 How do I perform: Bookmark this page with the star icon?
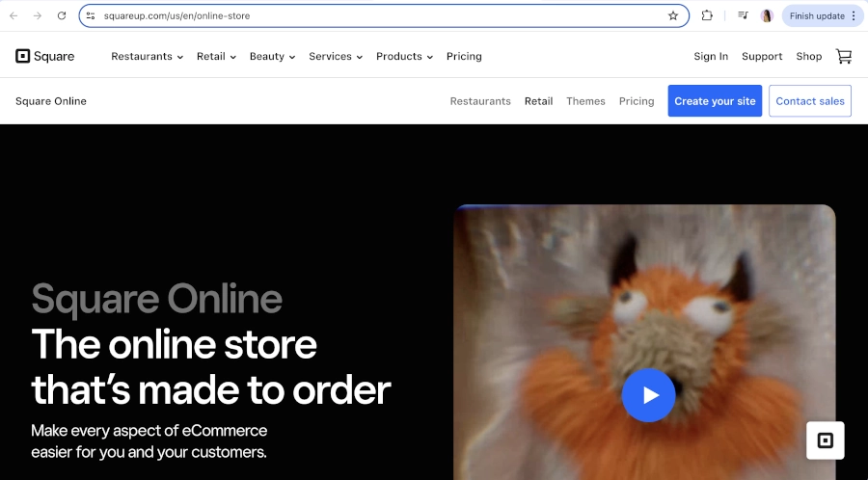point(672,15)
